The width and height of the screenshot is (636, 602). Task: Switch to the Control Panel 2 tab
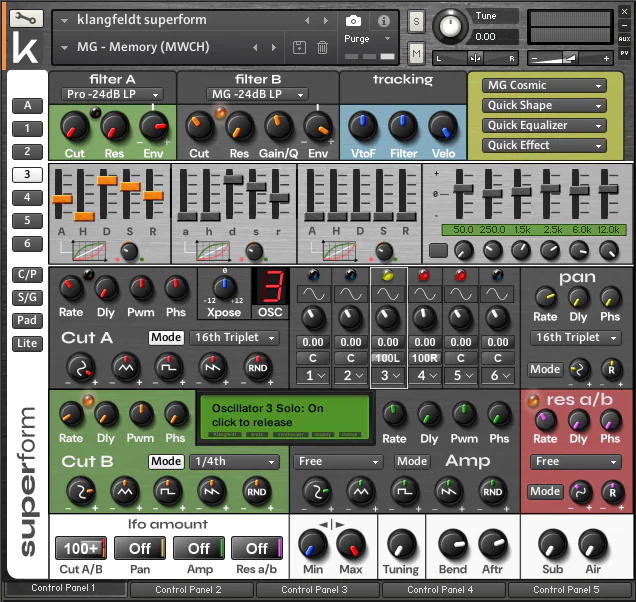[190, 590]
